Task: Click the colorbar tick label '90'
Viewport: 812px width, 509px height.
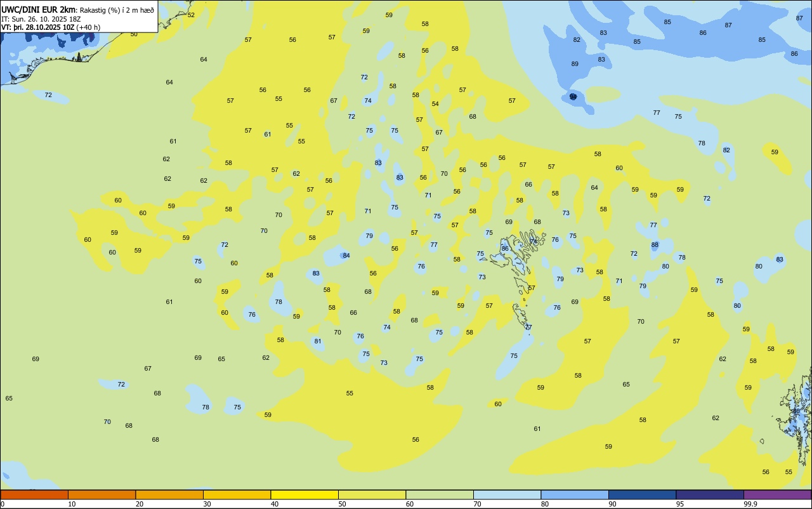Action: coord(612,505)
